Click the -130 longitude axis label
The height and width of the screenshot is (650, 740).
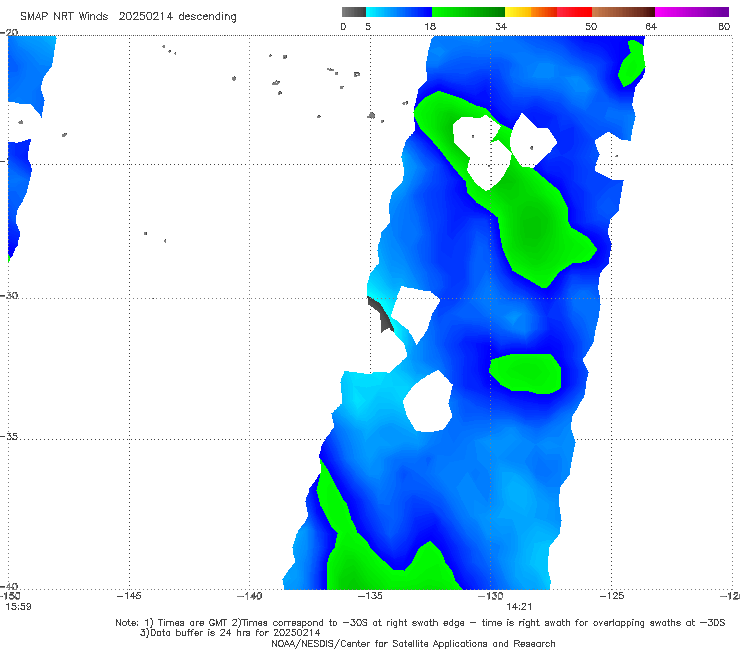491,596
